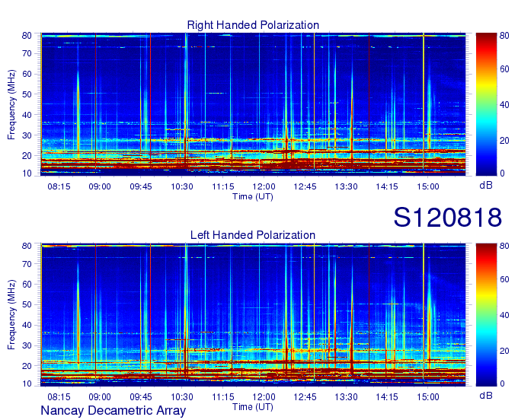Screen dimensions: 518x420
Task: Click the bottom plot 'Time (UT)' axis label
Action: point(253,407)
